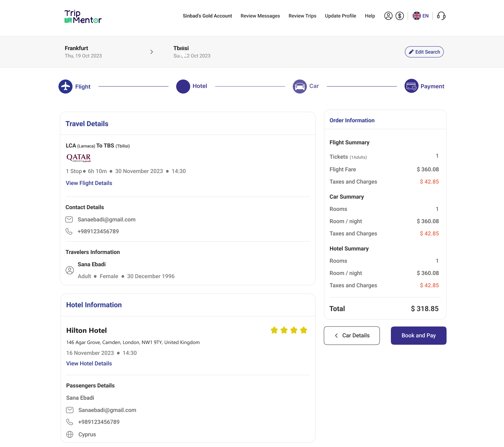Open View Flight Details link
Screen dimensions: 504x447
[89, 183]
